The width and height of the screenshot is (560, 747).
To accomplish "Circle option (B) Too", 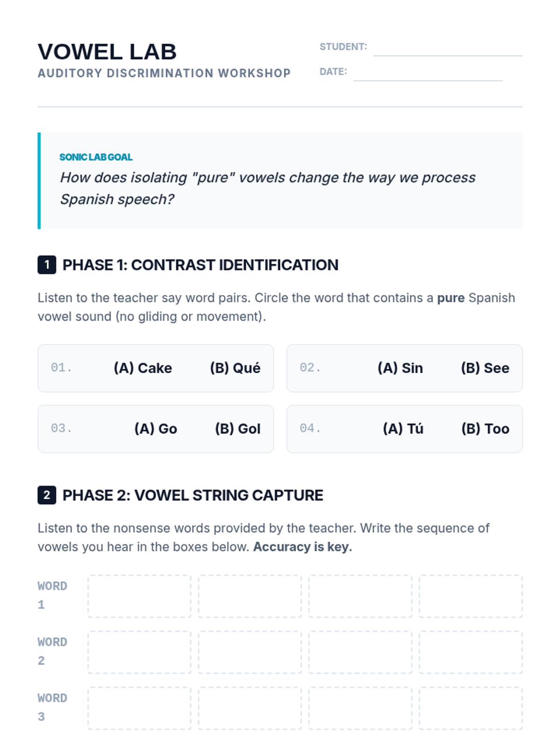I will tap(485, 429).
